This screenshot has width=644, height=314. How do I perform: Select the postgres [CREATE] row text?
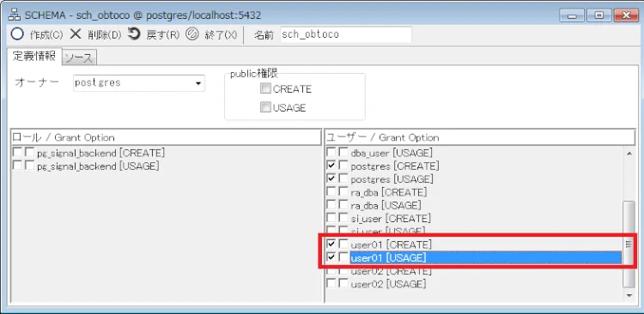(395, 166)
